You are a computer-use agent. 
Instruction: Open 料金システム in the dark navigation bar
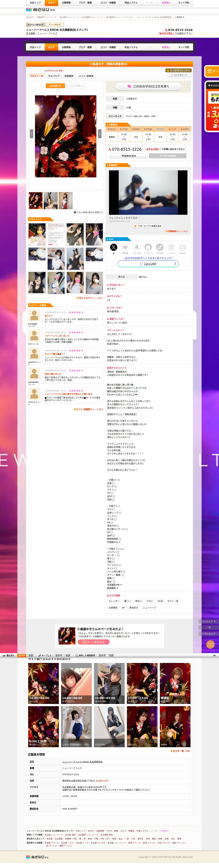pyautogui.click(x=131, y=47)
